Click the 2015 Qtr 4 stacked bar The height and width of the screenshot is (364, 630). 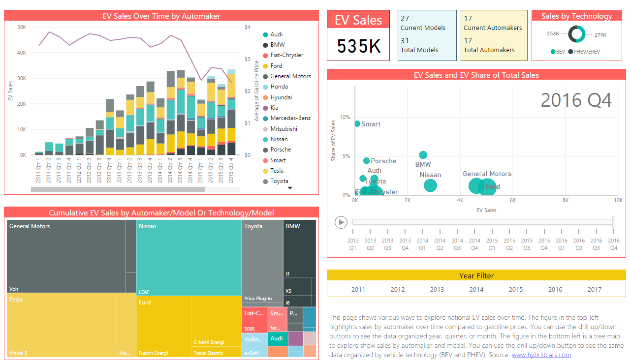(231, 112)
